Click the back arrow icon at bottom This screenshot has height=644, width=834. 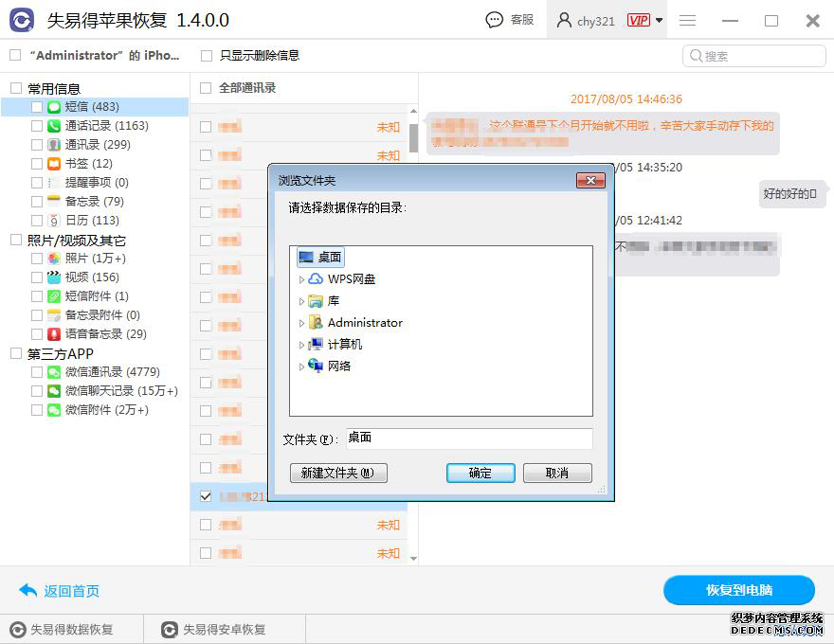(x=27, y=590)
